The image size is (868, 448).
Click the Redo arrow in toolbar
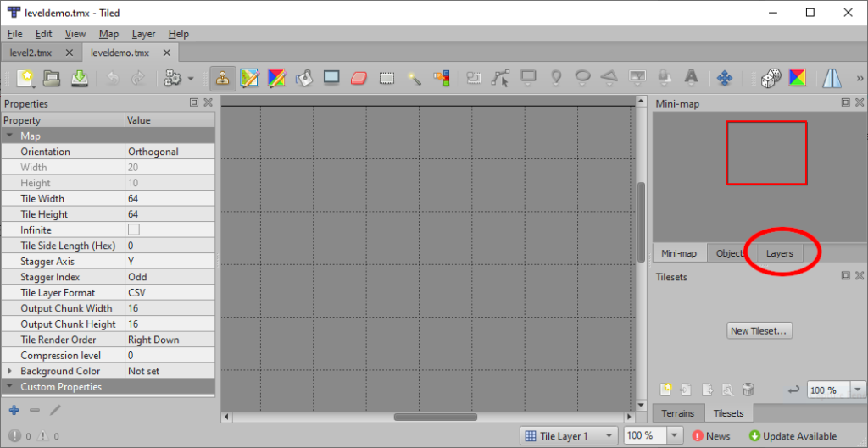[138, 79]
